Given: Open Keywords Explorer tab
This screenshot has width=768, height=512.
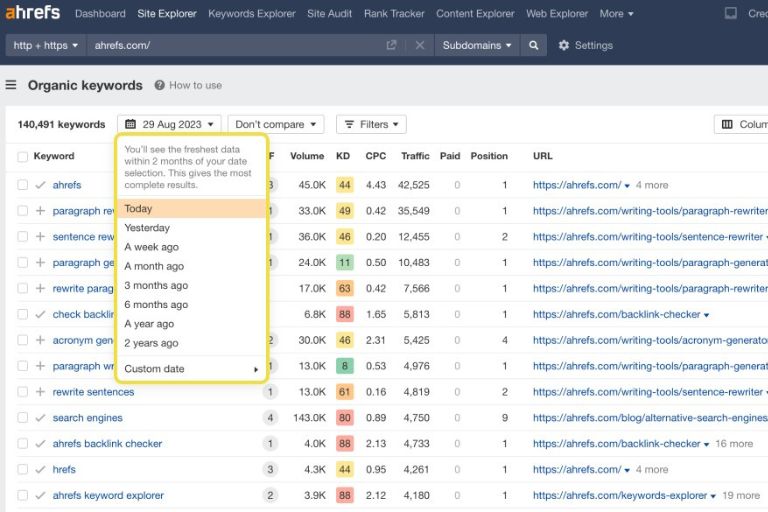Looking at the screenshot, I should (x=252, y=14).
